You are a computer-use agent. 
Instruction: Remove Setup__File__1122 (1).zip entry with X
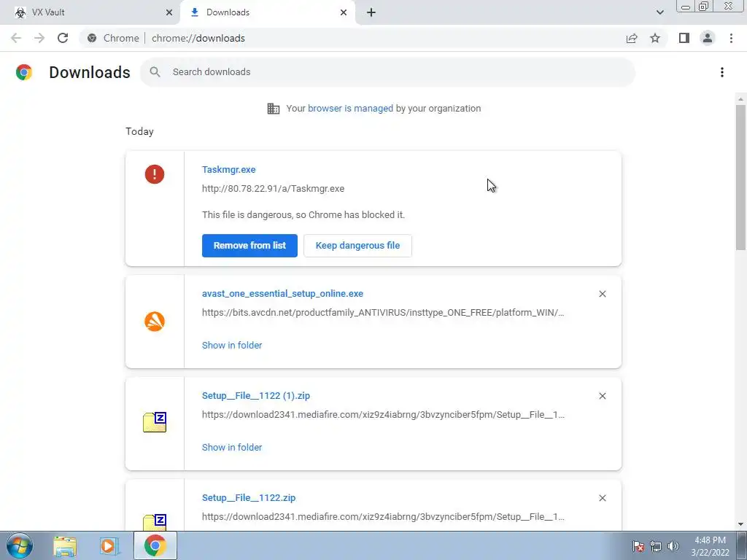(602, 396)
